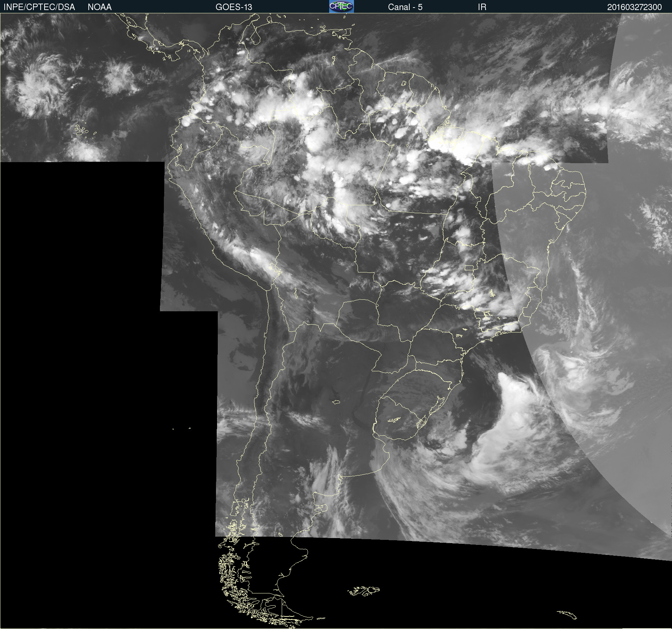Click the NOAA label in the header
Screen dimensions: 672x629
click(100, 7)
